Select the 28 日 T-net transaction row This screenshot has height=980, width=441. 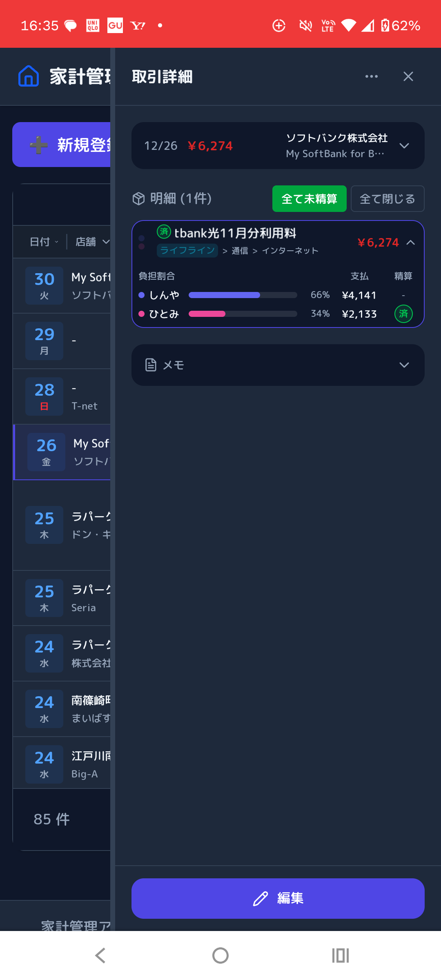point(62,396)
